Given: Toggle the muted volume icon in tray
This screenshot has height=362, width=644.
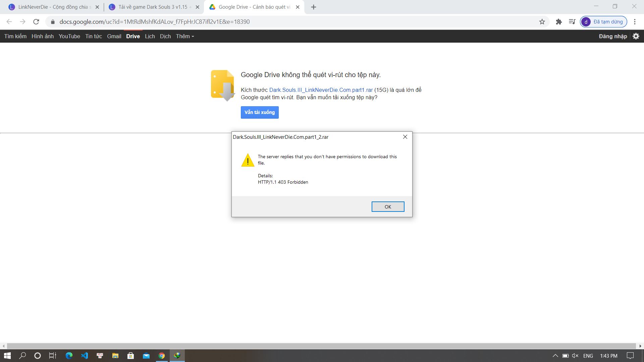Looking at the screenshot, I should (x=575, y=356).
